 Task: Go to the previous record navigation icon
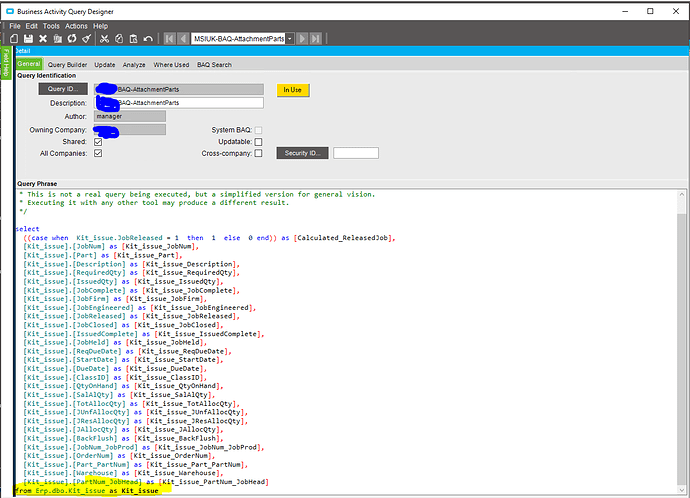click(184, 39)
